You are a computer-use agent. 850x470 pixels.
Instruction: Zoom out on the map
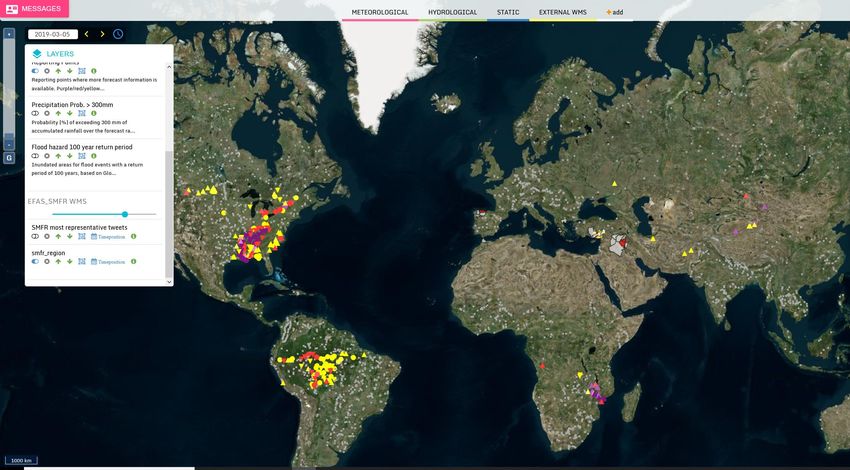click(9, 145)
